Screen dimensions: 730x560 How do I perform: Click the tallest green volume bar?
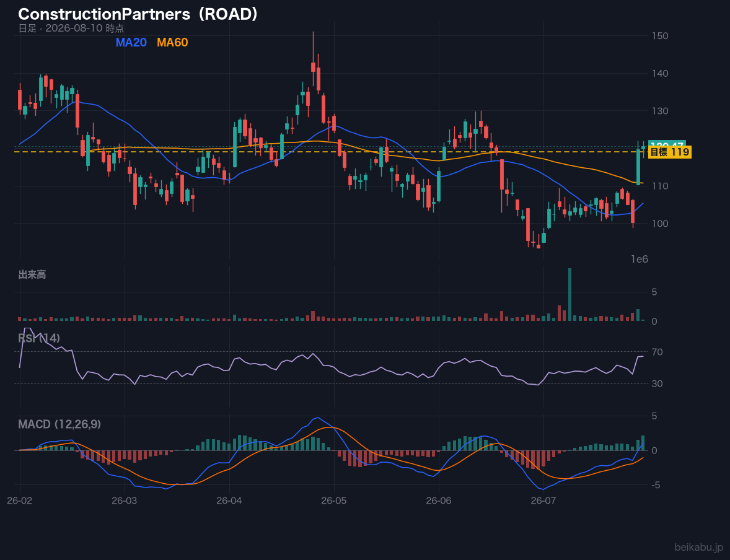[x=569, y=295]
